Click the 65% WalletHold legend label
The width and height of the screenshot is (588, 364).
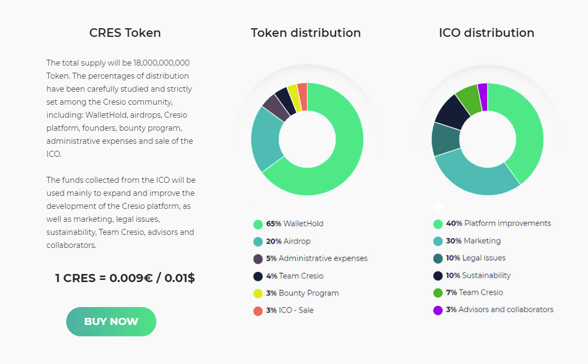295,224
